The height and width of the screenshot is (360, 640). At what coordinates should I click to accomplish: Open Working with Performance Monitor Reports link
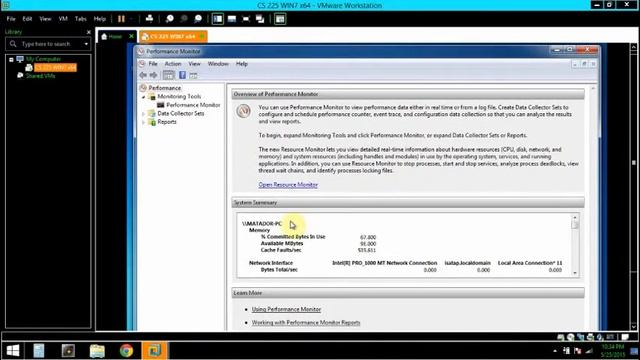click(306, 322)
